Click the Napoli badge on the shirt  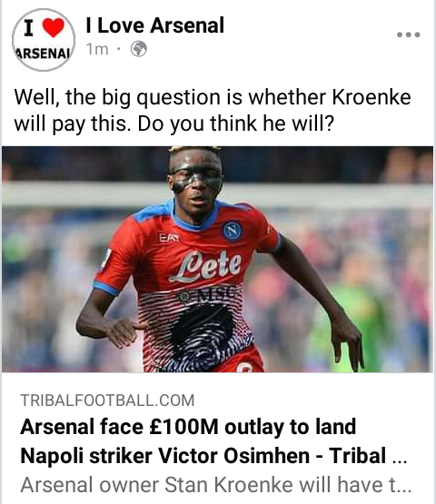(x=232, y=230)
